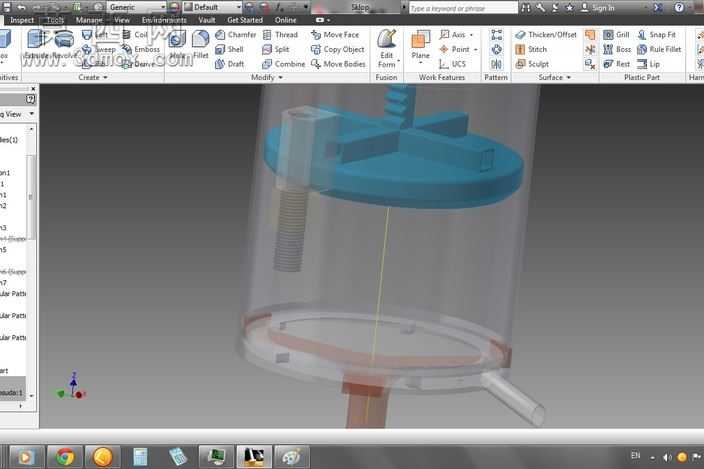704x469 pixels.
Task: Switch to the Manage tab
Action: pos(89,20)
